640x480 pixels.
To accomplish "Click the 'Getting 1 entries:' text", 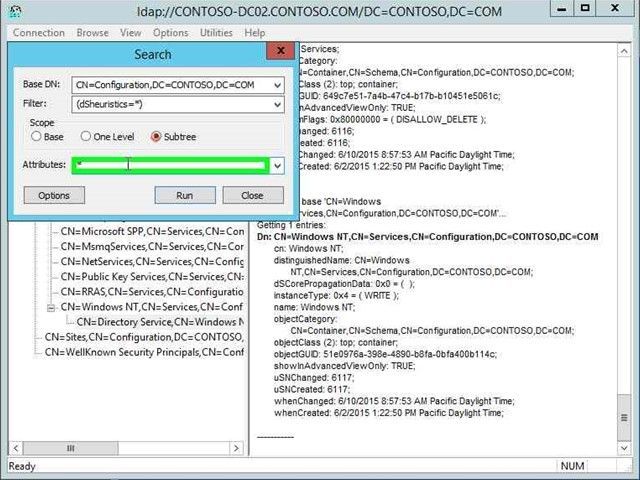I will pyautogui.click(x=291, y=225).
